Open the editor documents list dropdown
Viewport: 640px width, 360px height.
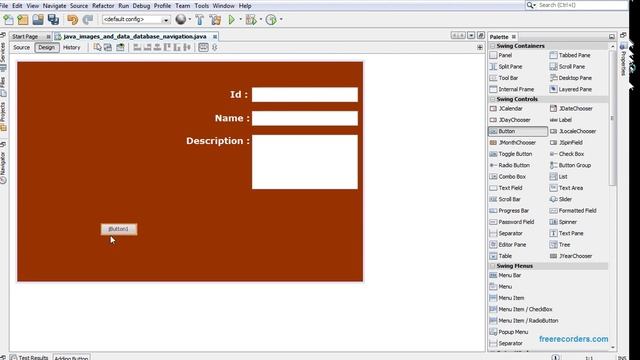pos(471,36)
